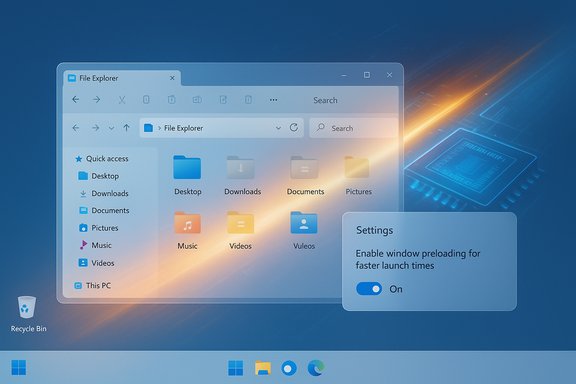
Task: Close the File Explorer tab
Action: [x=172, y=78]
